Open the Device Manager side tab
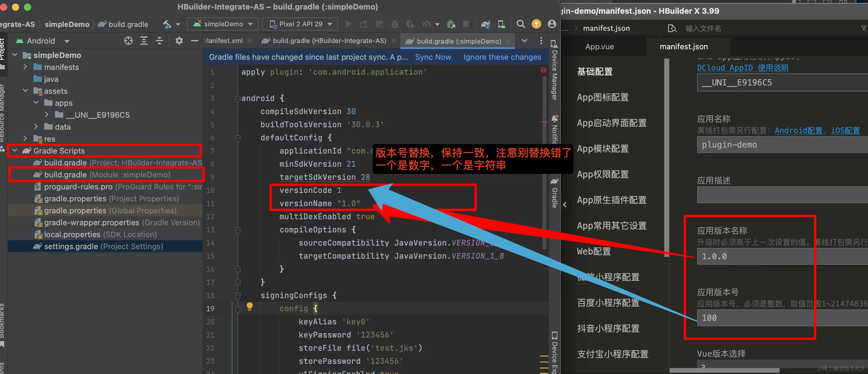Viewport: 868px width, 374px height. pyautogui.click(x=554, y=70)
